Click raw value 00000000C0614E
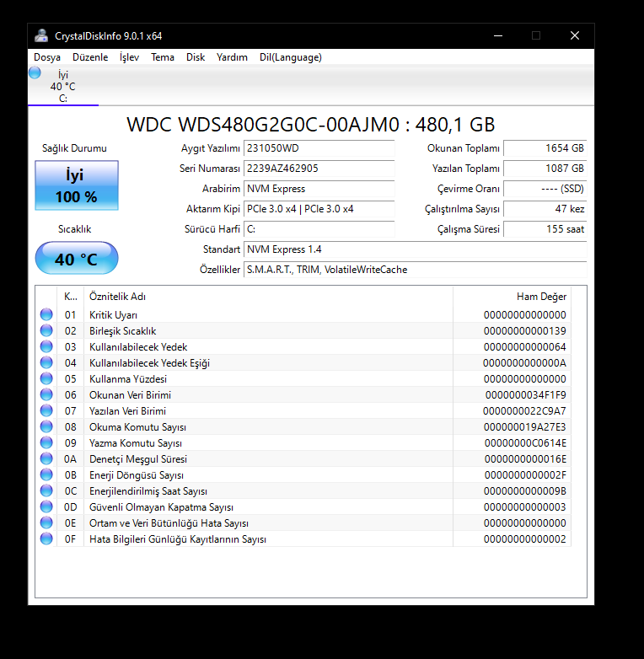644x659 pixels. click(x=525, y=443)
